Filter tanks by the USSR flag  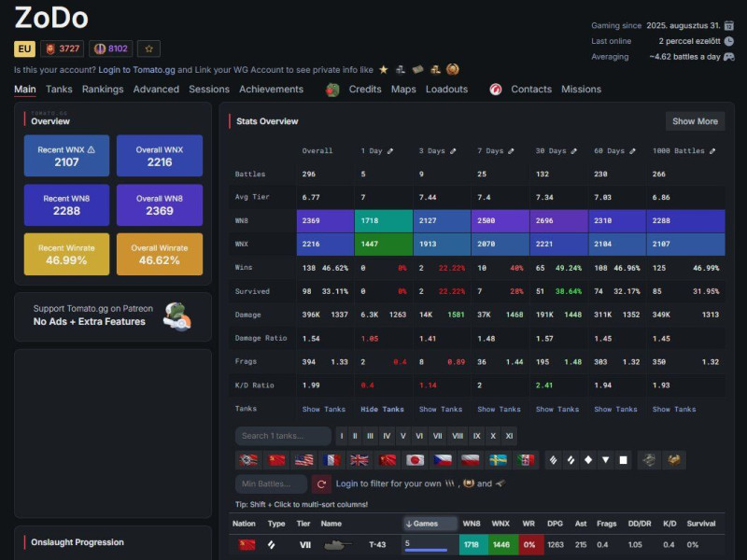[x=276, y=460]
